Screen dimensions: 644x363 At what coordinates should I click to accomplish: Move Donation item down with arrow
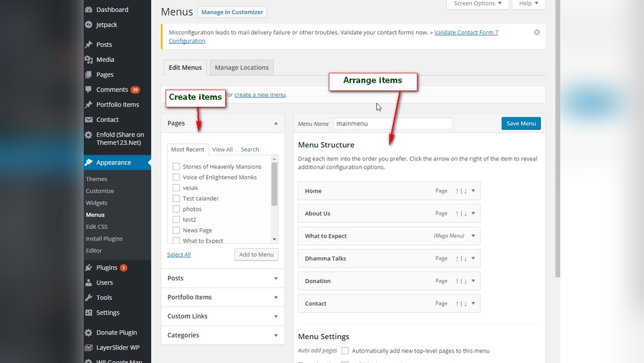466,280
